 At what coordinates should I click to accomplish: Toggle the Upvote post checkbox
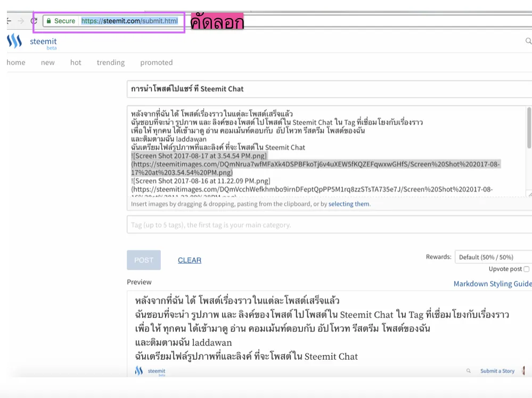[526, 269]
